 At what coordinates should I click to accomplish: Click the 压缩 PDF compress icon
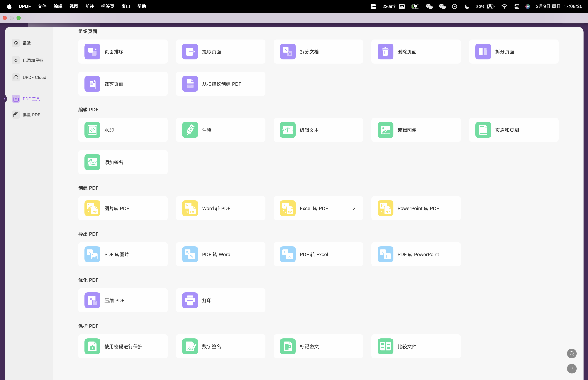click(x=92, y=300)
